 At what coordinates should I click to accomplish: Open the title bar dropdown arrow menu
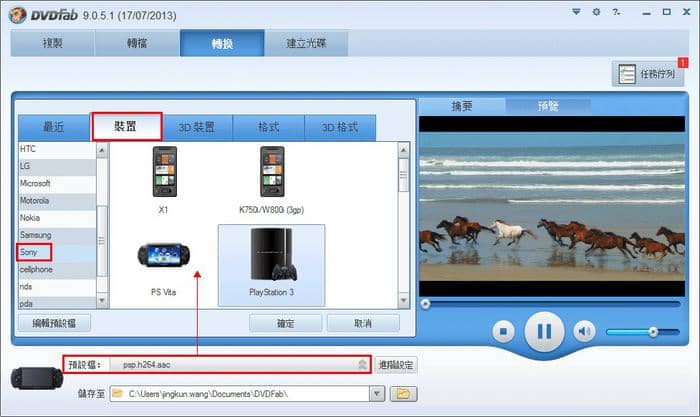(576, 12)
